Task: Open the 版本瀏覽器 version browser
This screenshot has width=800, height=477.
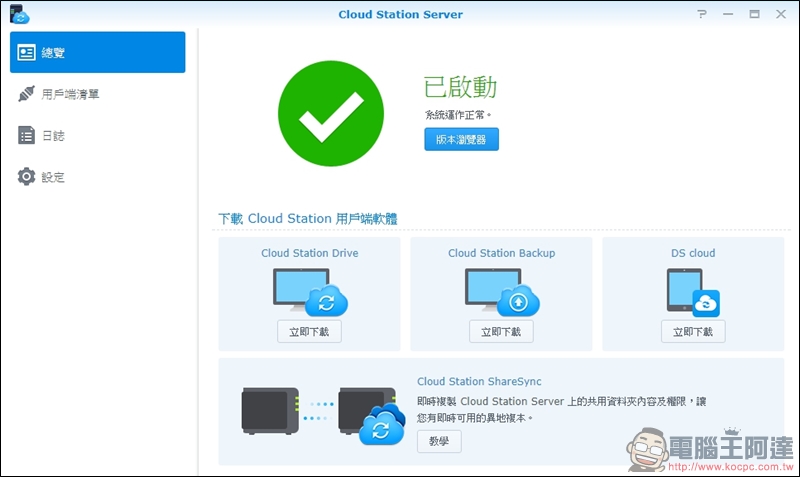Action: pyautogui.click(x=461, y=139)
